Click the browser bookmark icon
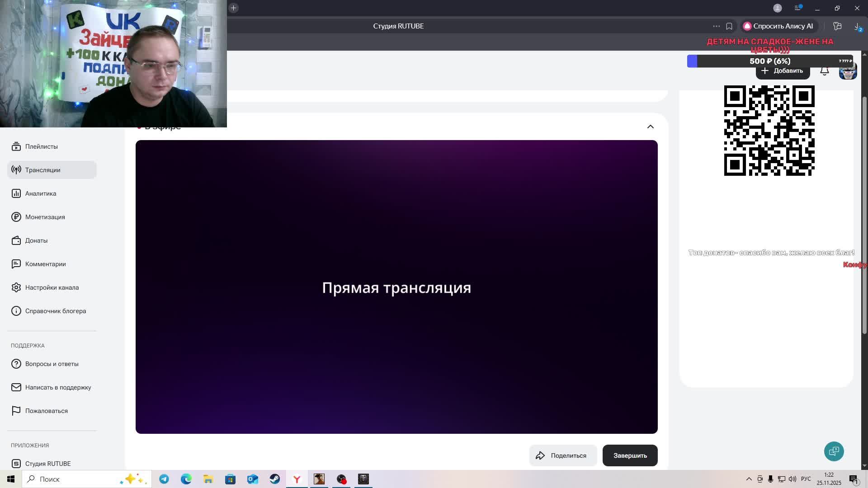This screenshot has height=488, width=868. point(729,26)
